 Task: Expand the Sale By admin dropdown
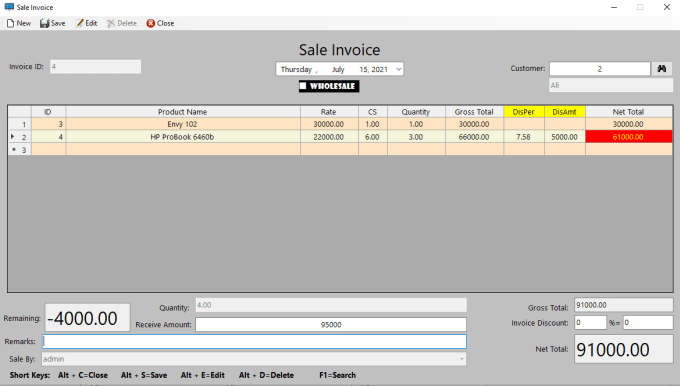[x=461, y=359]
